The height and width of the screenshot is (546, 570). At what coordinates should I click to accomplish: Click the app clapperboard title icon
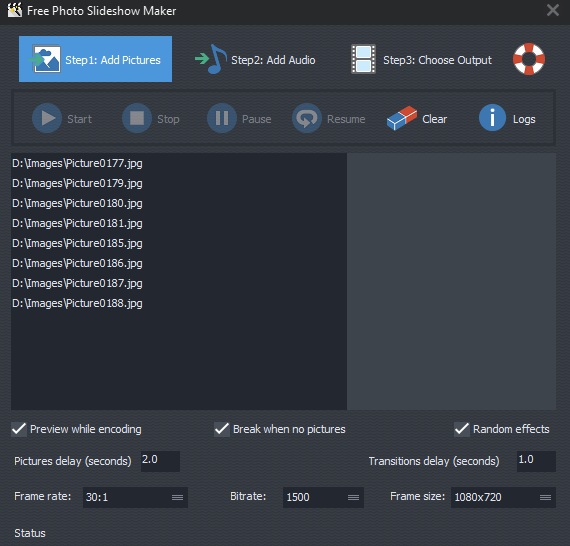[15, 10]
